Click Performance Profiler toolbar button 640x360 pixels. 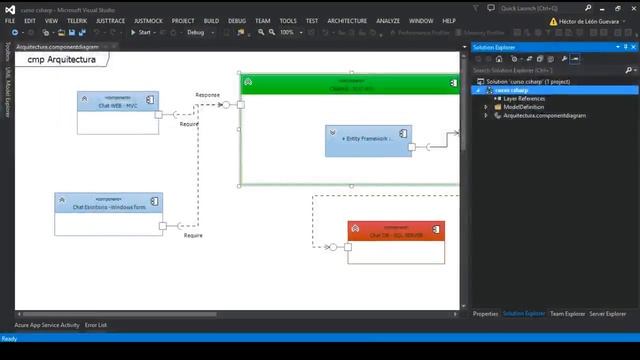pos(420,32)
